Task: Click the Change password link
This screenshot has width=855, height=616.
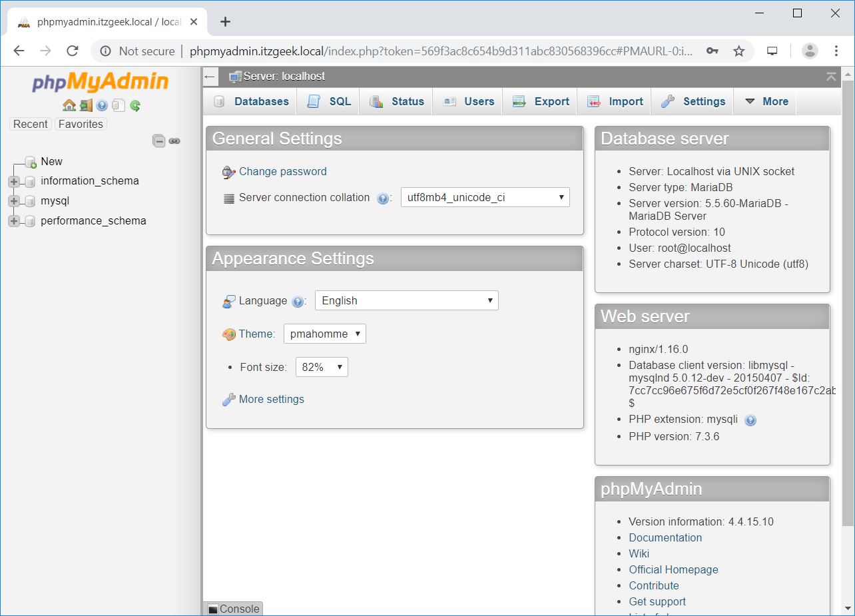Action: point(282,172)
